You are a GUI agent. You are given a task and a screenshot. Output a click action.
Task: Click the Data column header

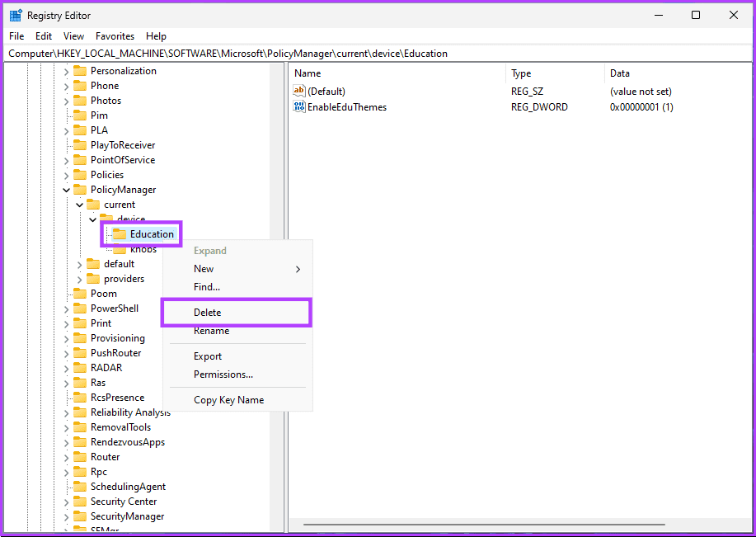678,73
